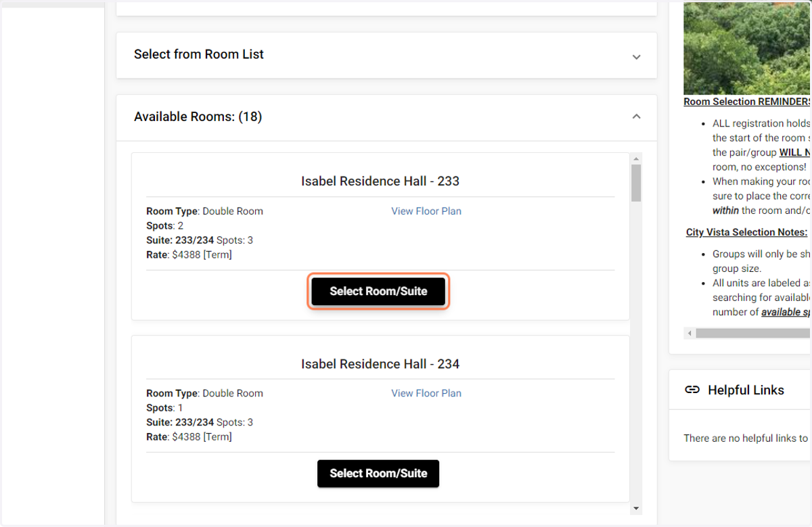
Task: Click 'Spots: 2' in room 233 card
Action: point(164,225)
